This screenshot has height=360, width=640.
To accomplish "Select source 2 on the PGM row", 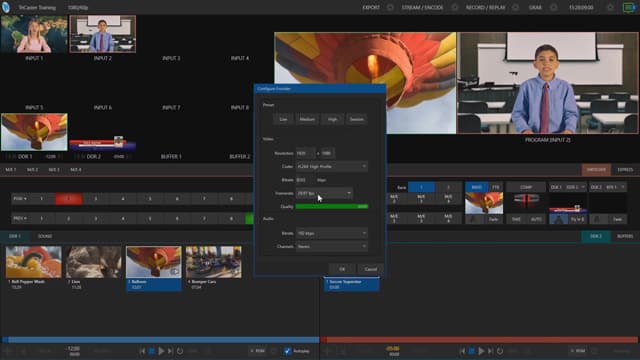I will [69, 199].
